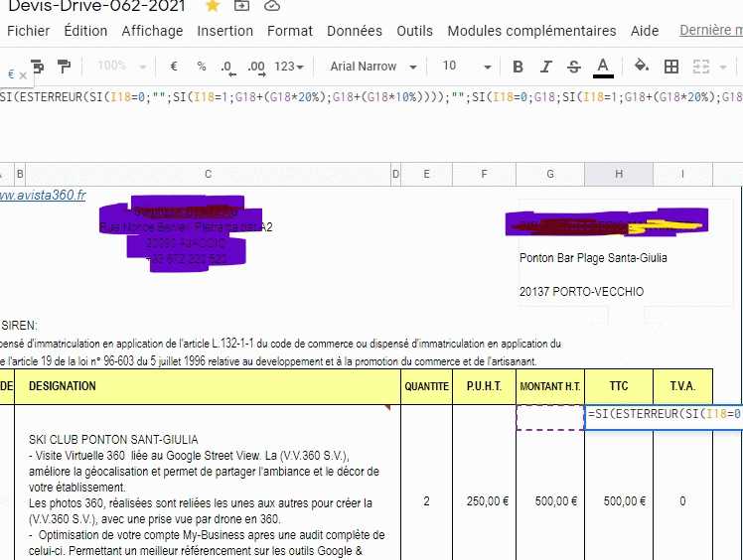Select column G header
This screenshot has height=560, width=743.
point(550,175)
